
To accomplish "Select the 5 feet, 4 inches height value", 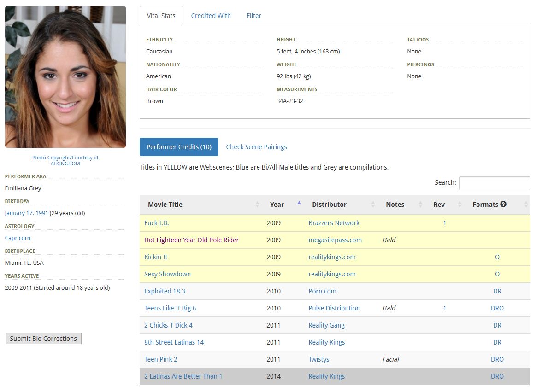I will pos(308,52).
